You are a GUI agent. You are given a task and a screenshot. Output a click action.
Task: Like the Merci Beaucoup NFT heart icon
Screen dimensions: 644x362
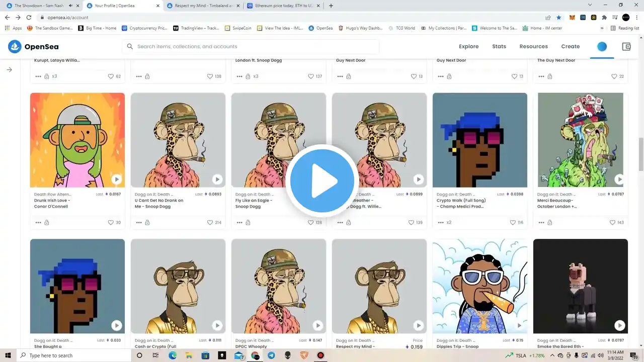coord(613,222)
